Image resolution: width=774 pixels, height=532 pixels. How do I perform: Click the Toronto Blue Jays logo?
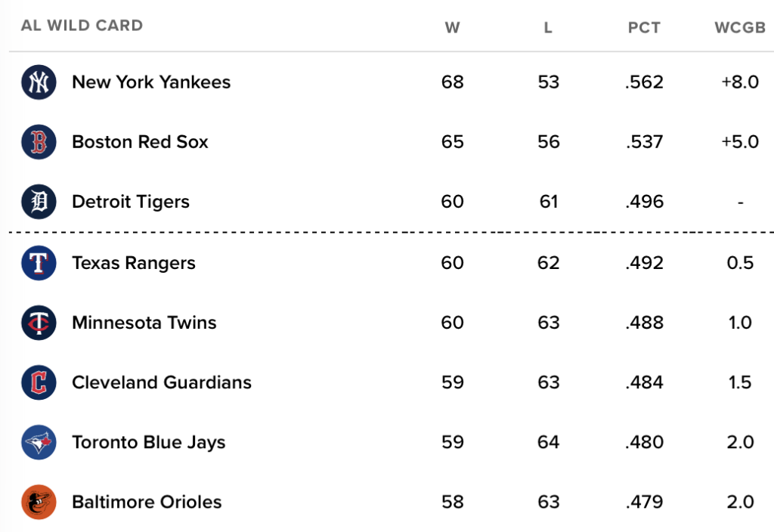click(x=39, y=442)
